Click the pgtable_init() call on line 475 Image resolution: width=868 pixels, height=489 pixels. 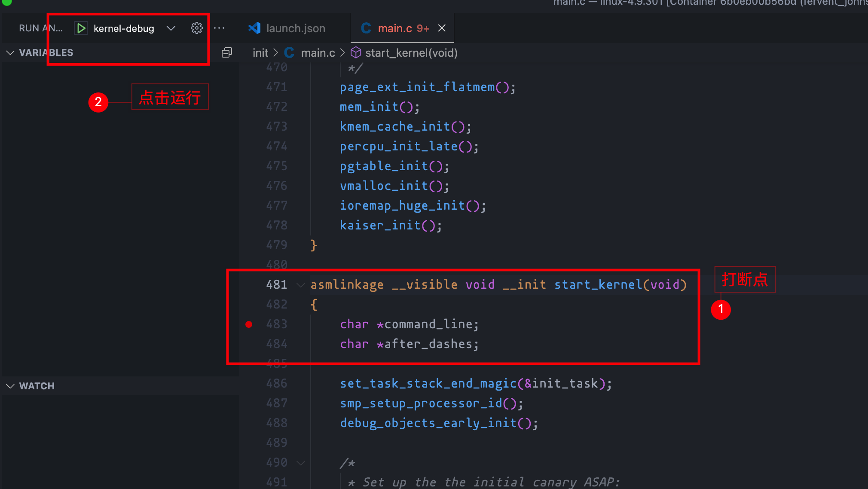(394, 166)
